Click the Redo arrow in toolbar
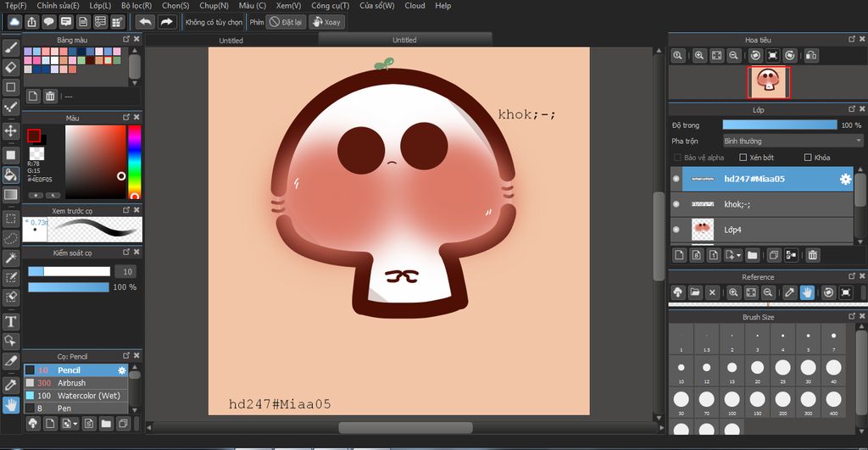 (x=166, y=22)
